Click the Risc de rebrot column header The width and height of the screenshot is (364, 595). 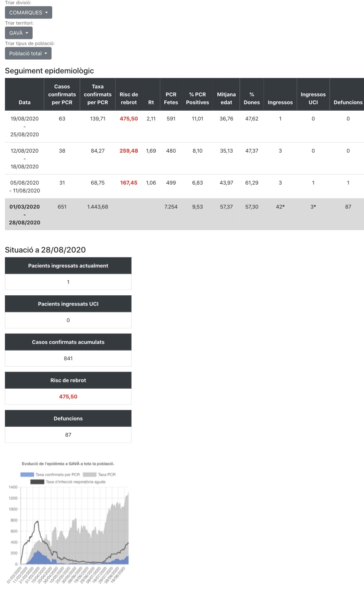pos(129,98)
